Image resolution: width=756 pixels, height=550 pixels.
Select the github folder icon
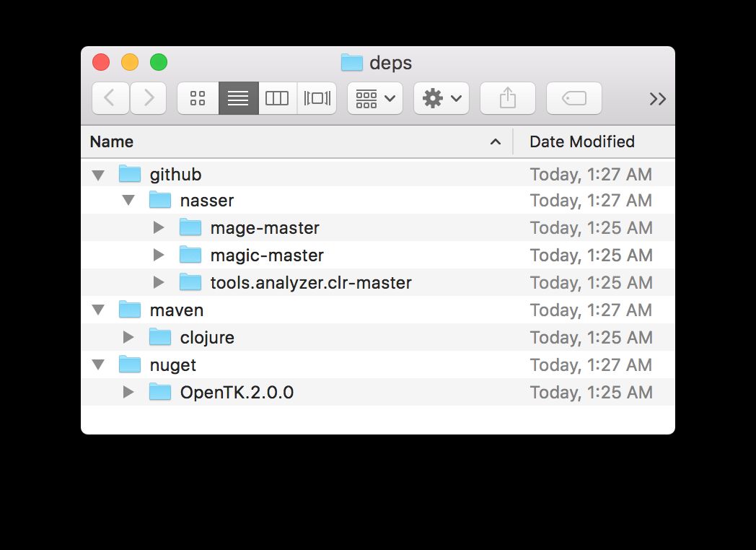coord(130,174)
